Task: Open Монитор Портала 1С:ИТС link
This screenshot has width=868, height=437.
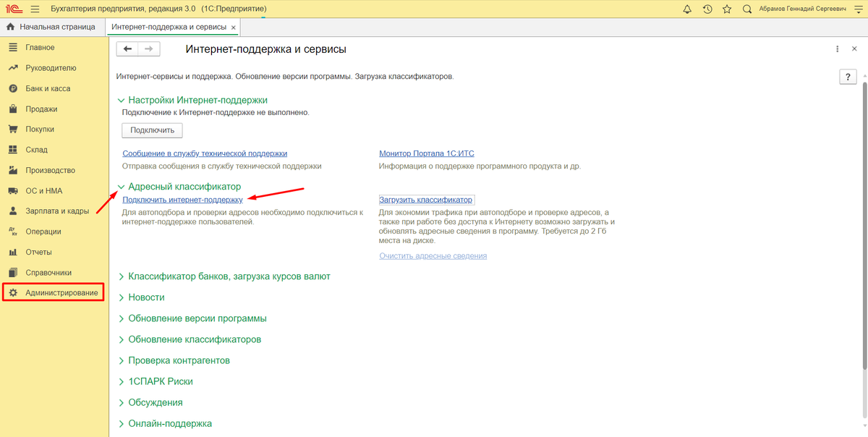Action: [427, 153]
